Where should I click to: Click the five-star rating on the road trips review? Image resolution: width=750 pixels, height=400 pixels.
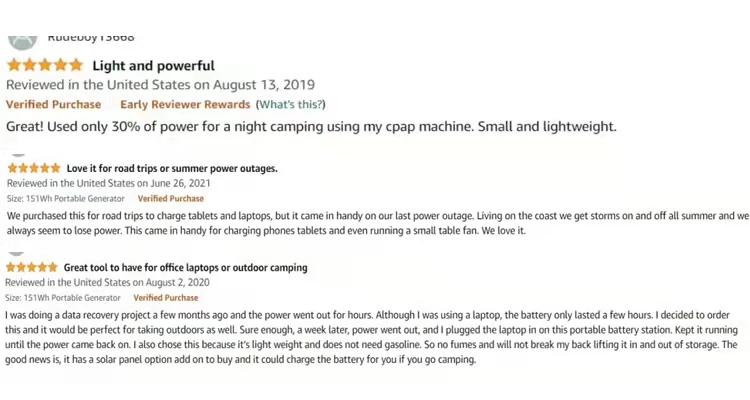34,168
